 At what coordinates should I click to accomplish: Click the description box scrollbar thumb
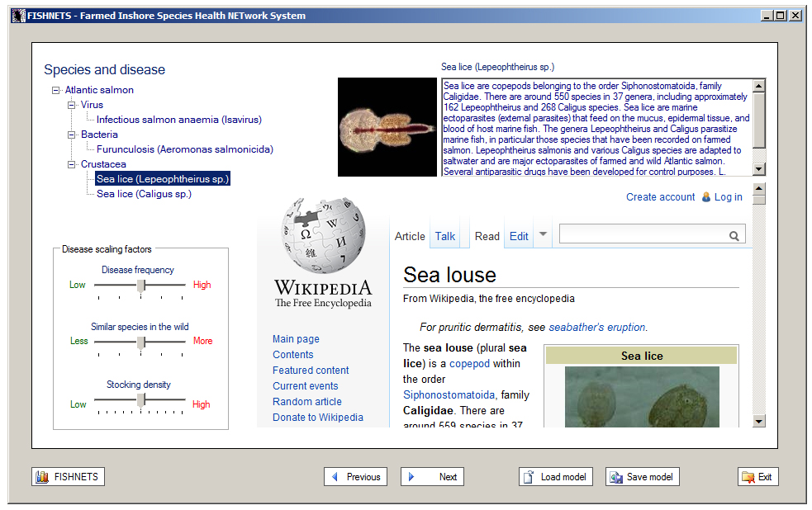coord(758,120)
